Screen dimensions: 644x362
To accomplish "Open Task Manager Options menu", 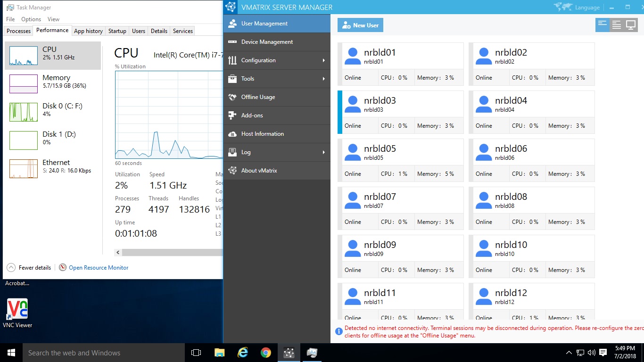I will coord(31,19).
